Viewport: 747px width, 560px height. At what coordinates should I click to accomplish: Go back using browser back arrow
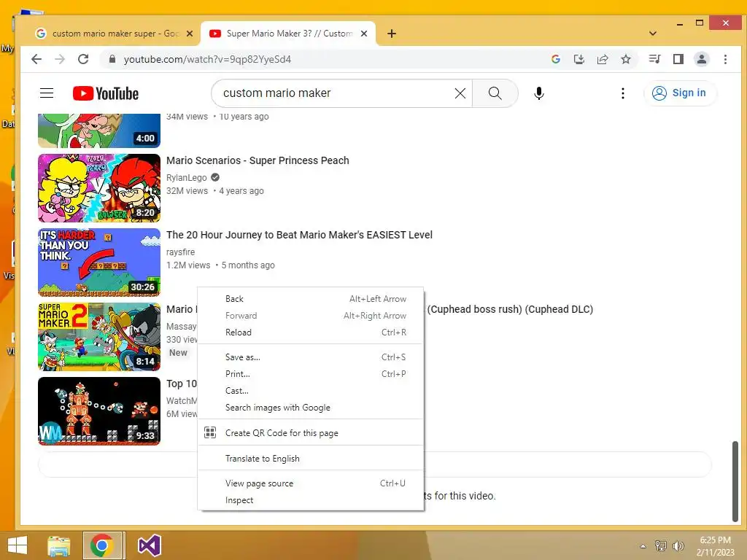pyautogui.click(x=36, y=59)
